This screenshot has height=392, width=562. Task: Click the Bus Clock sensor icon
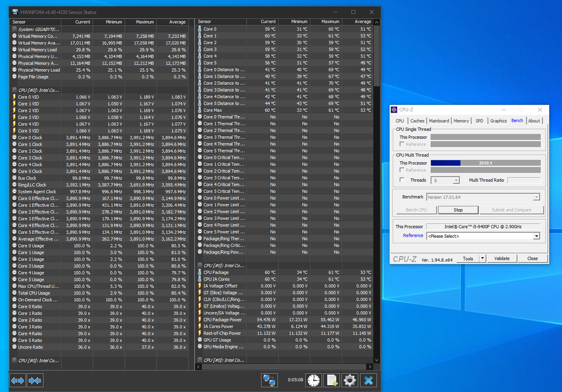[x=14, y=178]
